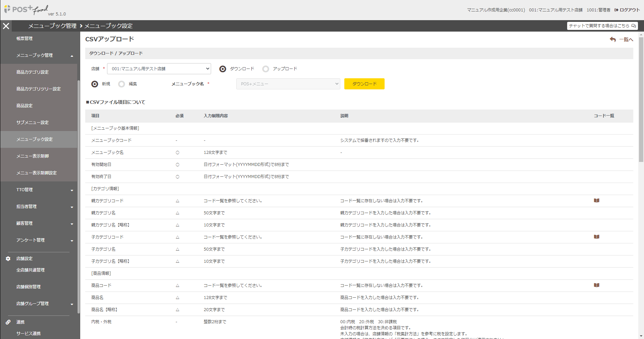Image resolution: width=644 pixels, height=339 pixels.
Task: Open 商品カテゴリツリー設定 menu item
Action: (x=39, y=89)
